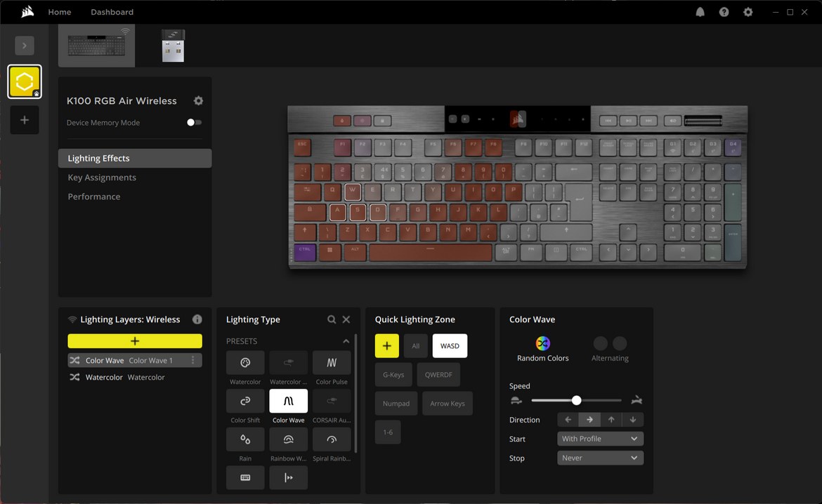Open iCUE settings gear in title bar
This screenshot has height=504, width=822.
pos(748,11)
